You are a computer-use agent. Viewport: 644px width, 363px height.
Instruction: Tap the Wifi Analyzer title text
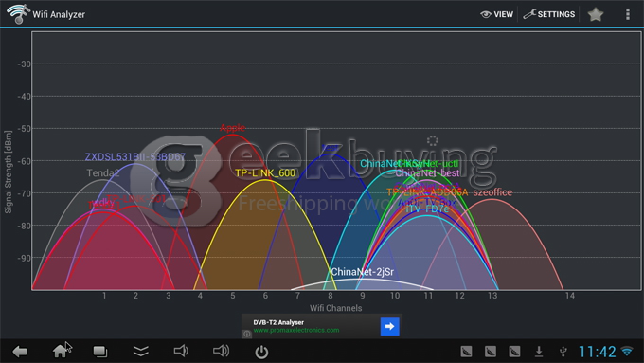pyautogui.click(x=59, y=14)
